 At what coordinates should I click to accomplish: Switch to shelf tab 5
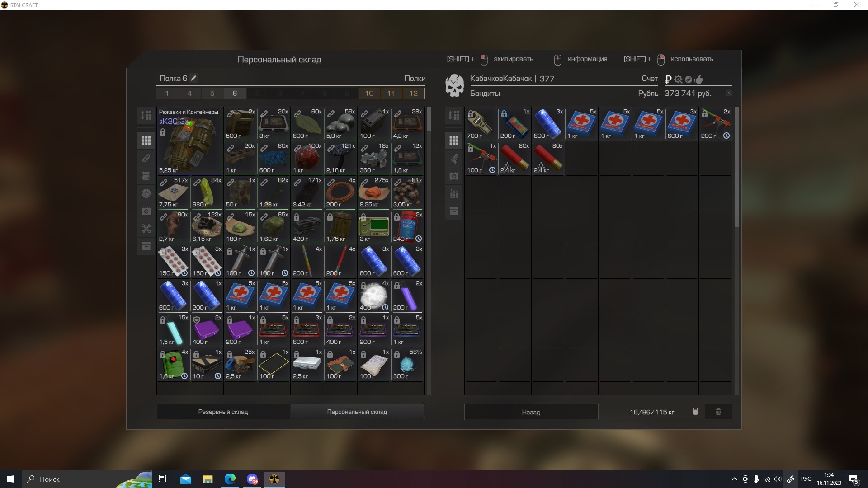coord(212,94)
